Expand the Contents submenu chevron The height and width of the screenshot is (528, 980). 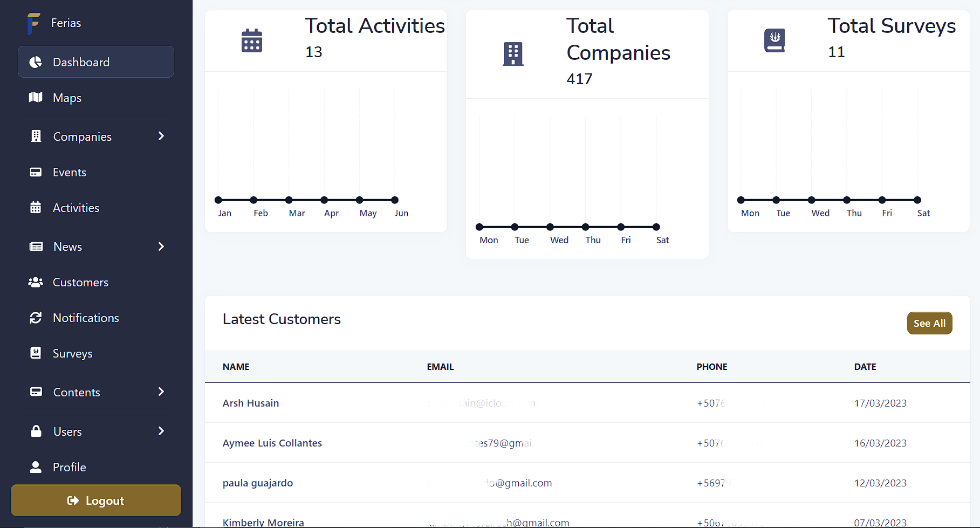click(x=161, y=392)
